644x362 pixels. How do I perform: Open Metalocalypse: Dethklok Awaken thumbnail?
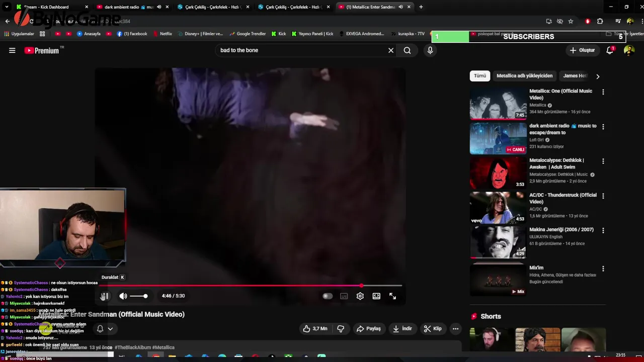coord(498,173)
